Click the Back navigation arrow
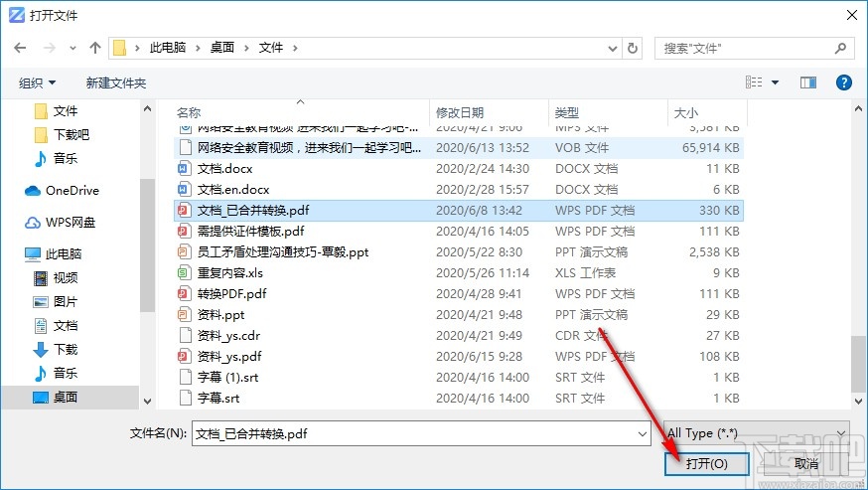This screenshot has width=868, height=490. pyautogui.click(x=20, y=49)
